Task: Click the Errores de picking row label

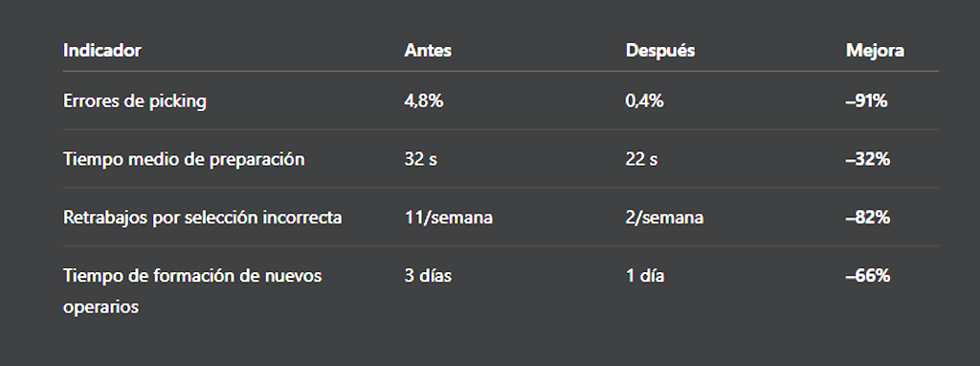Action: [x=134, y=101]
